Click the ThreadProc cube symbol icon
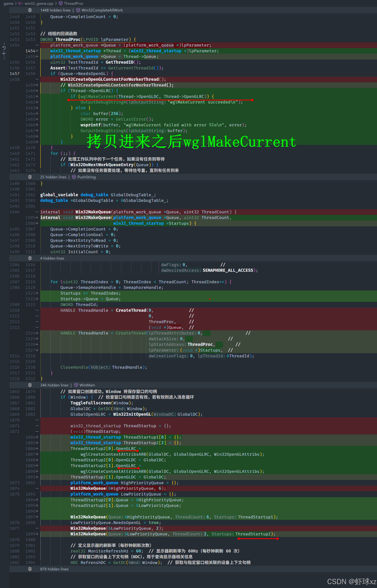377x588 pixels. click(61, 3)
